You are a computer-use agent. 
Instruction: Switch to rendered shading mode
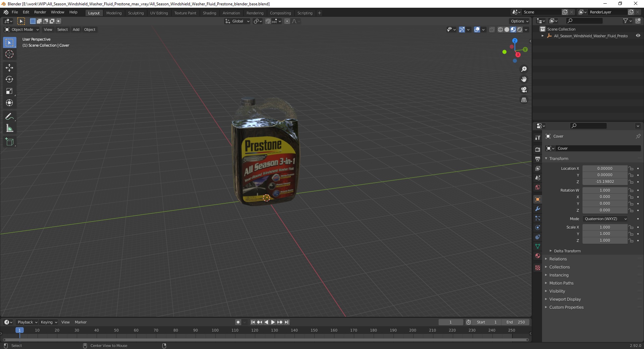pos(520,30)
